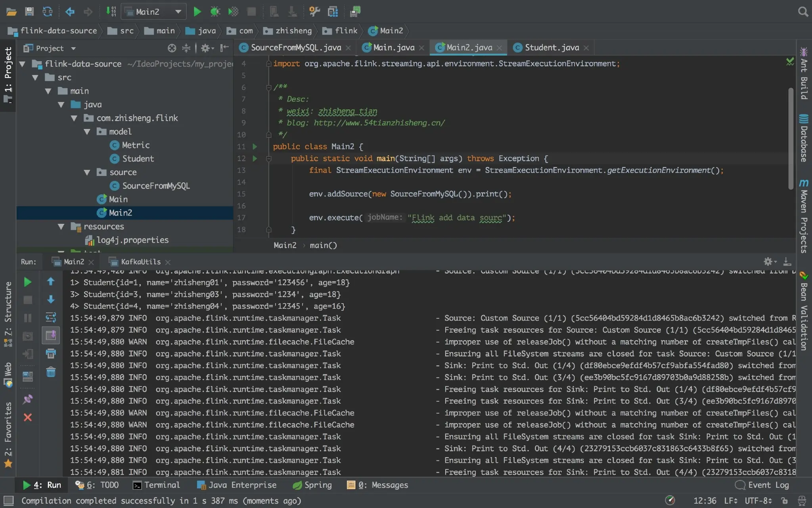Click the Debug bug icon
812x508 pixels.
click(215, 12)
